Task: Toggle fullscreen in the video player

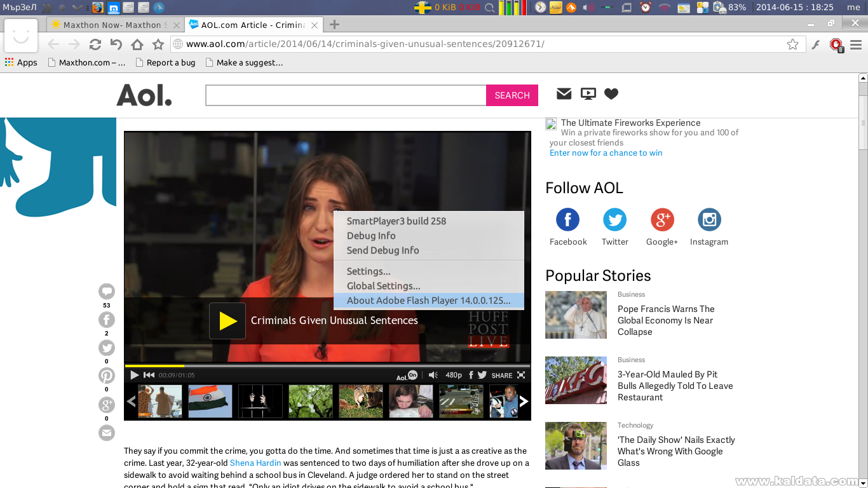Action: (x=521, y=375)
